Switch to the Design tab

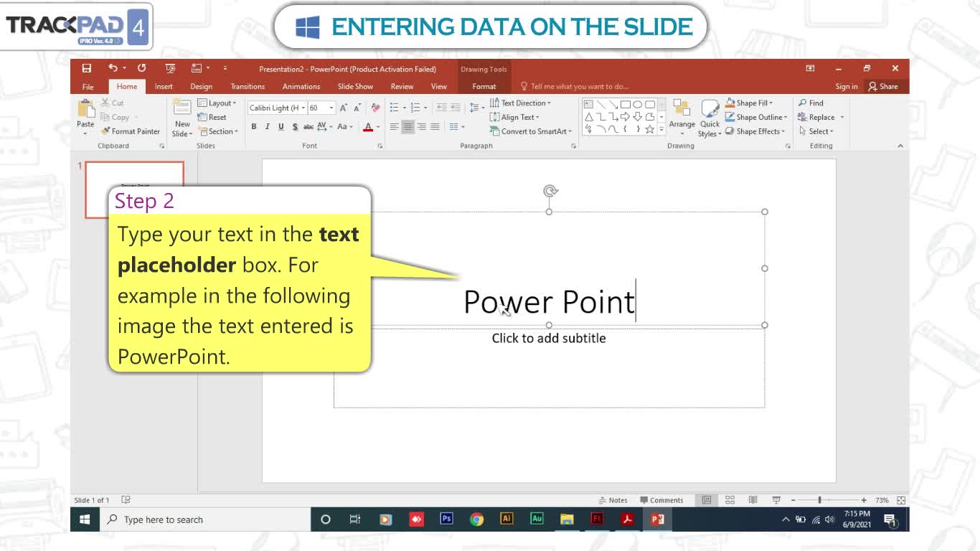201,86
